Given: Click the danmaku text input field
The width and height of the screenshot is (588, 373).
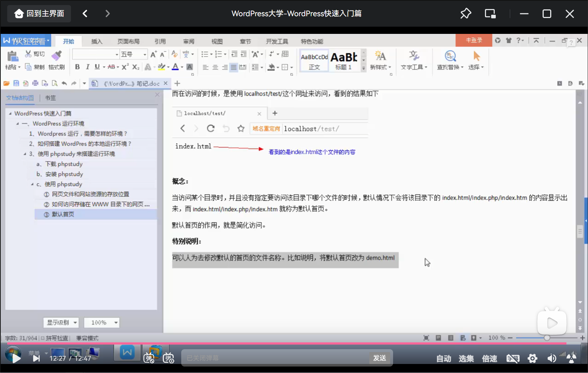Looking at the screenshot, I should click(x=276, y=358).
